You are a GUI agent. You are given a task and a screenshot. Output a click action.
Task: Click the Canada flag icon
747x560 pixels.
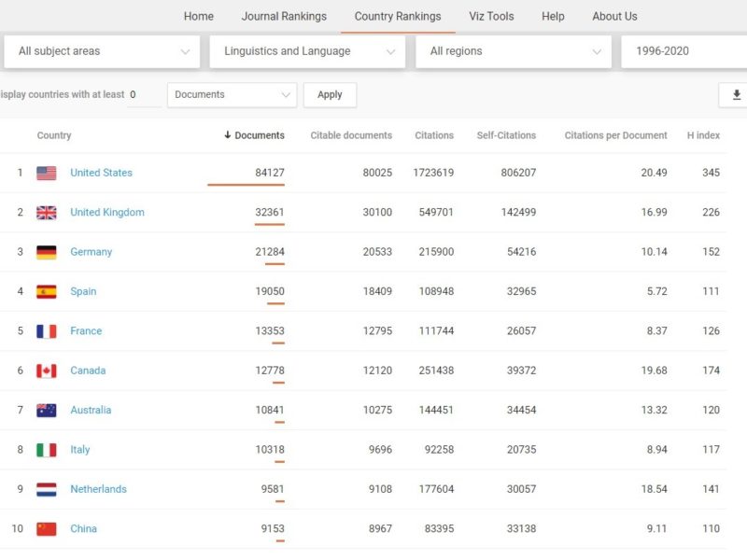[47, 371]
